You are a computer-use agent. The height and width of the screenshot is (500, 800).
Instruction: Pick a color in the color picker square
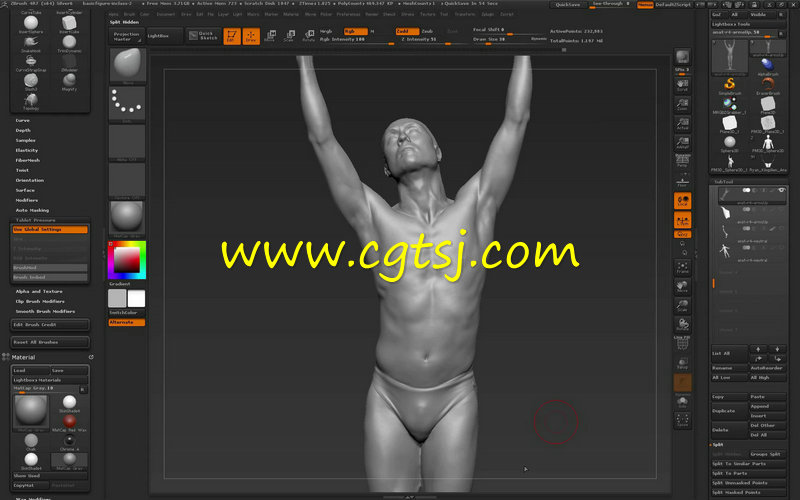(x=127, y=260)
